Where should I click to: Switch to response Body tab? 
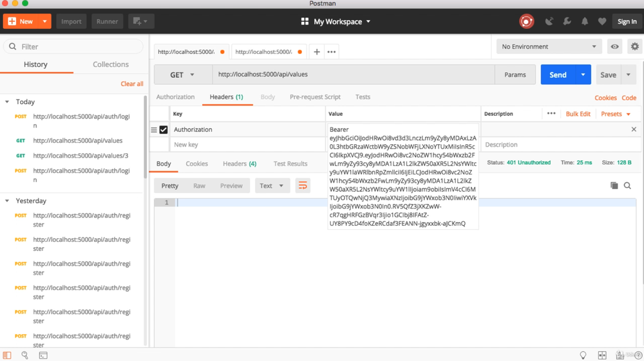[164, 163]
